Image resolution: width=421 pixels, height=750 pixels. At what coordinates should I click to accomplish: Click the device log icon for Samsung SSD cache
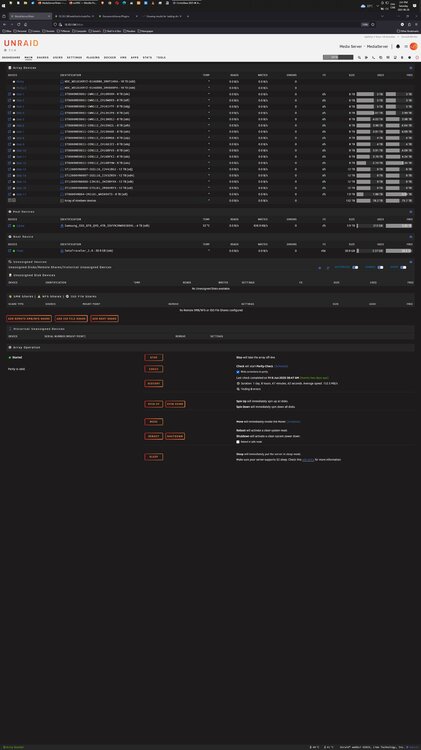pos(62,225)
